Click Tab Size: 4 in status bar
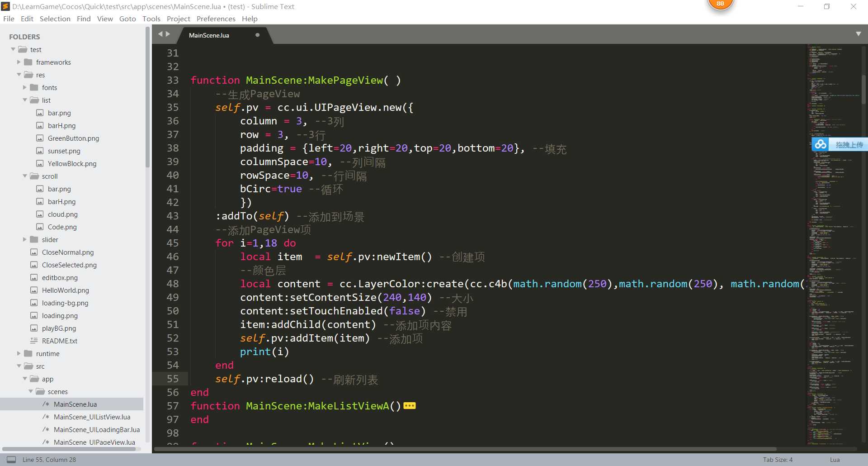 click(778, 459)
